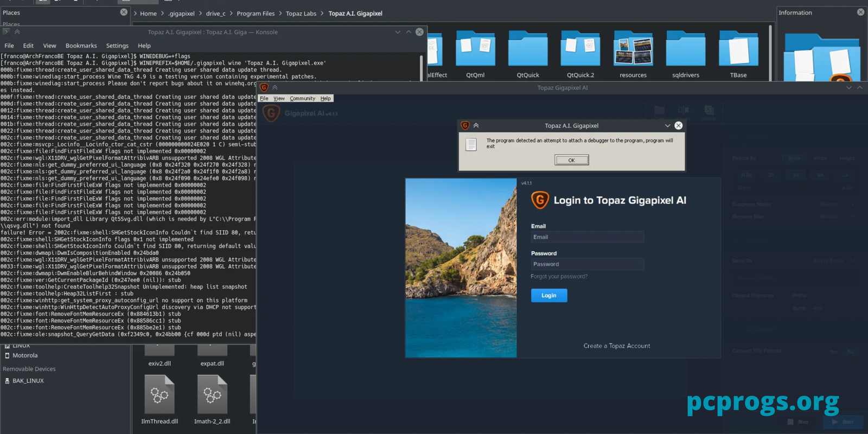Go to Program Files in breadcrumb
868x434 pixels.
tap(256, 14)
